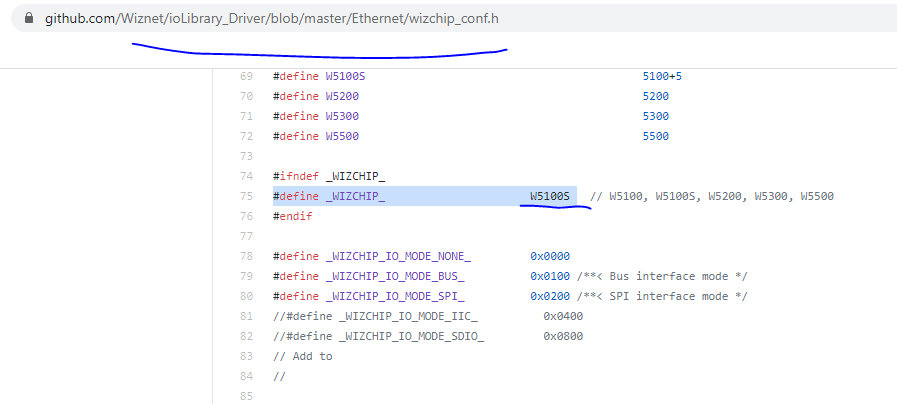897x404 pixels.
Task: Click the 0x0100 value
Action: click(550, 276)
